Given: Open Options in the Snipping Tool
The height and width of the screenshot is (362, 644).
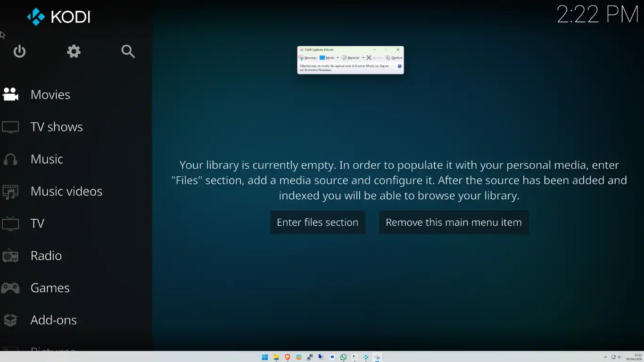Looking at the screenshot, I should point(394,58).
